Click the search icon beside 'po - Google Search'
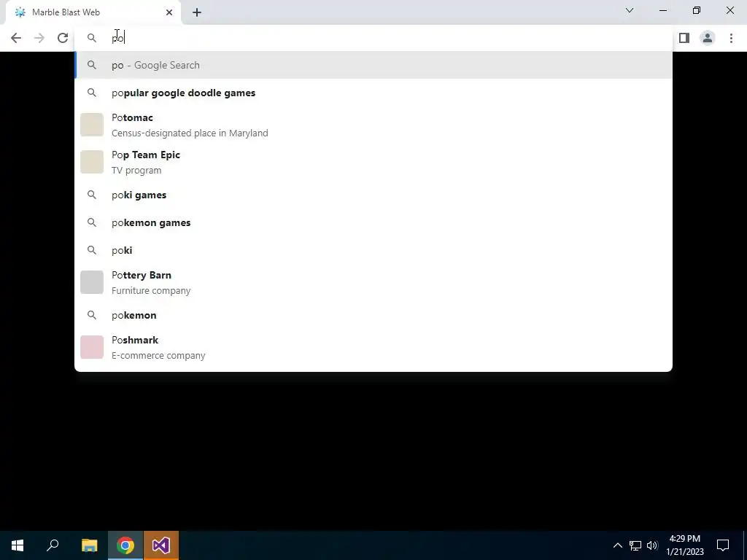Image resolution: width=747 pixels, height=560 pixels. [x=92, y=65]
